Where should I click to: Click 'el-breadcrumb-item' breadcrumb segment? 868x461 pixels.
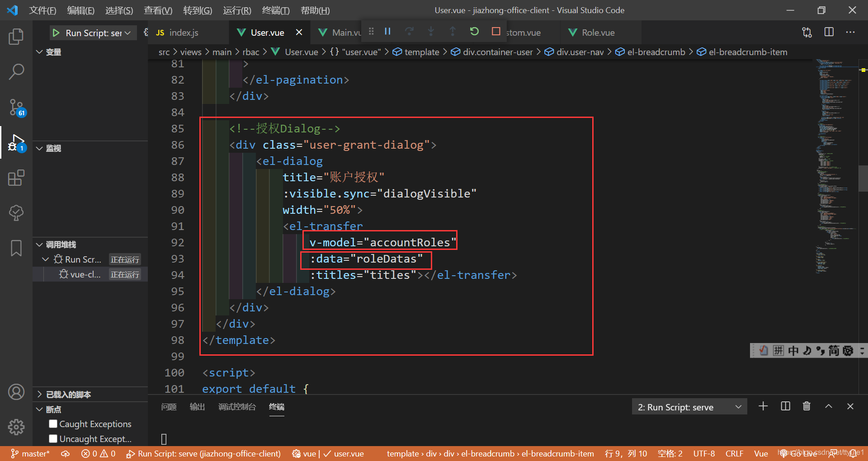point(748,52)
